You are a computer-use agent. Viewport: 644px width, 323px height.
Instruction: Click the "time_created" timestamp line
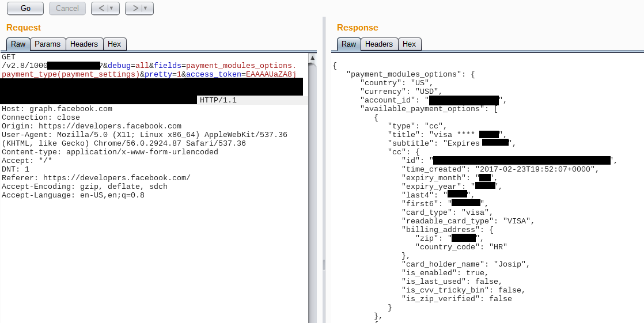pyautogui.click(x=500, y=169)
